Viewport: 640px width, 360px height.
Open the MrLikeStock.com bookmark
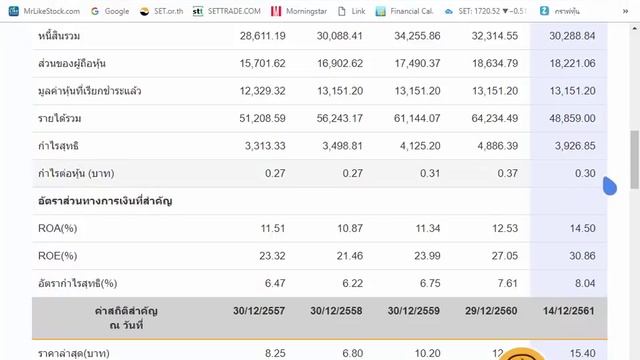44,11
